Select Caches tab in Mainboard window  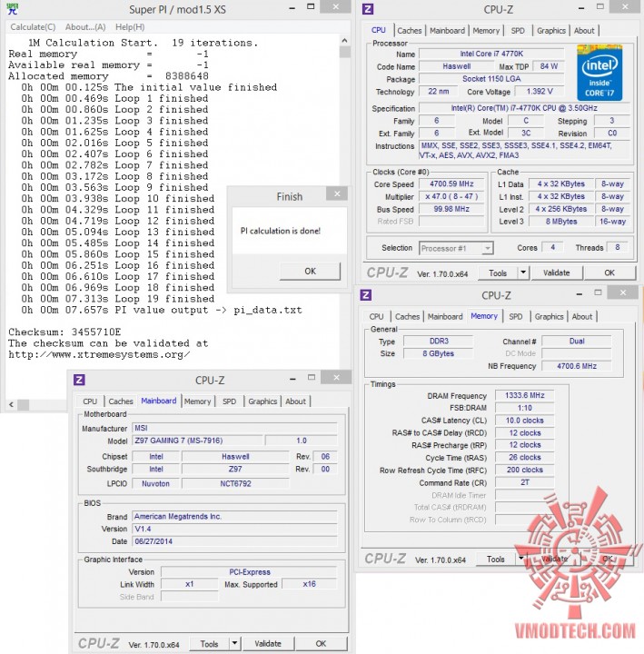(x=121, y=401)
